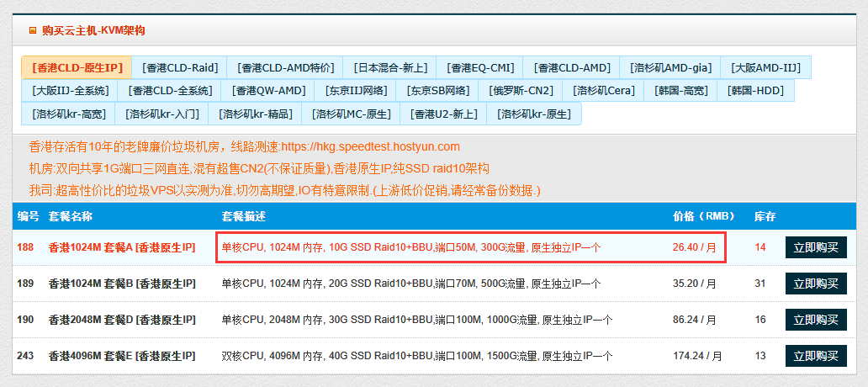Click the 价格（RMB） column header
Screen dimensions: 868x387
[704, 216]
